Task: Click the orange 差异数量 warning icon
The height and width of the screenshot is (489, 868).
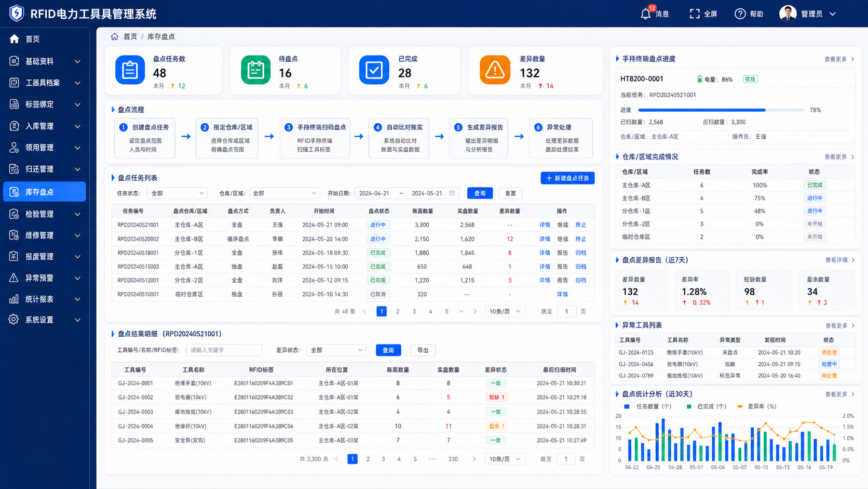Action: [x=495, y=70]
